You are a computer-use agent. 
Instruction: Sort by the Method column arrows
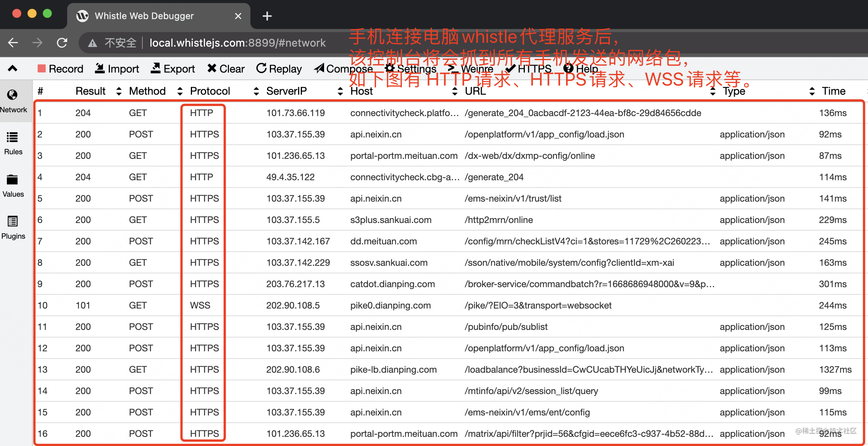tap(180, 91)
